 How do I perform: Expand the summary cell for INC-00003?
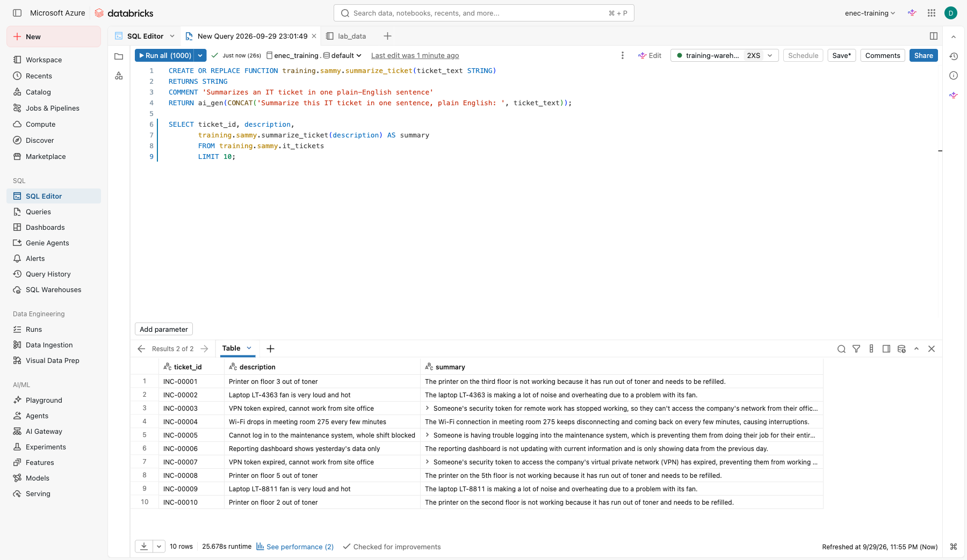428,408
